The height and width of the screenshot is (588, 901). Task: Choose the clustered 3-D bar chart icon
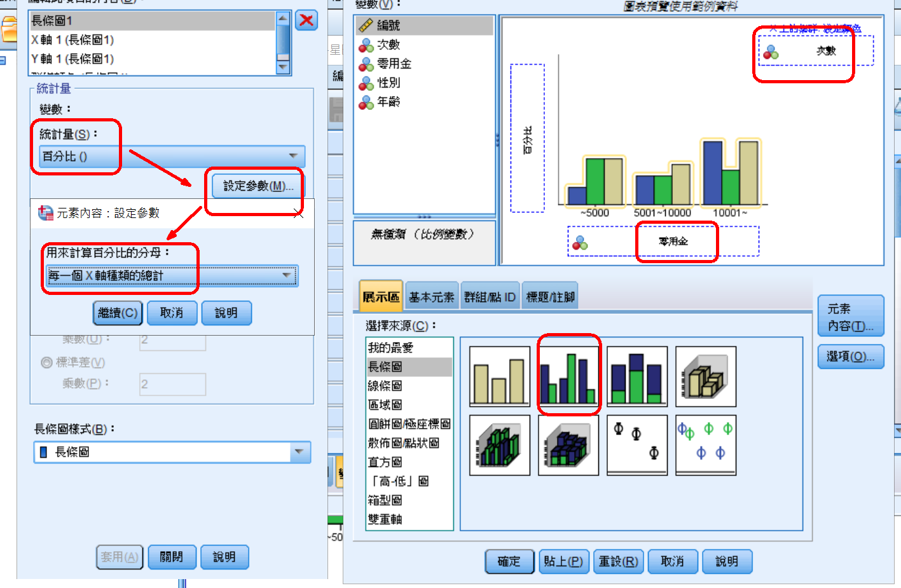[x=499, y=445]
